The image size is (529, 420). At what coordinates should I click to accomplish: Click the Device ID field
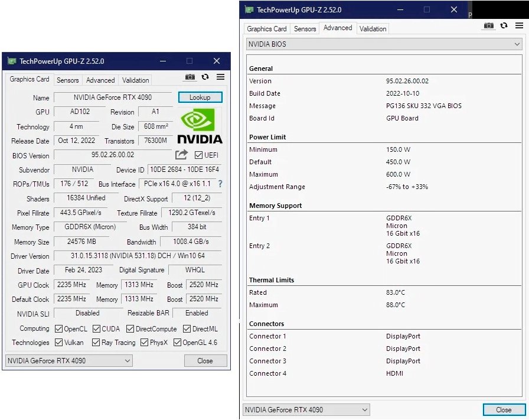click(185, 170)
